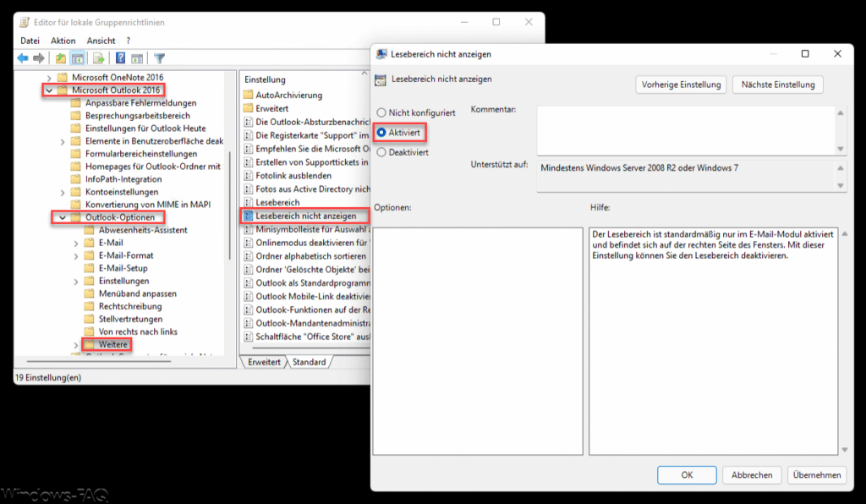
Task: Expand the Kontoeinstellungen node
Action: tap(63, 192)
